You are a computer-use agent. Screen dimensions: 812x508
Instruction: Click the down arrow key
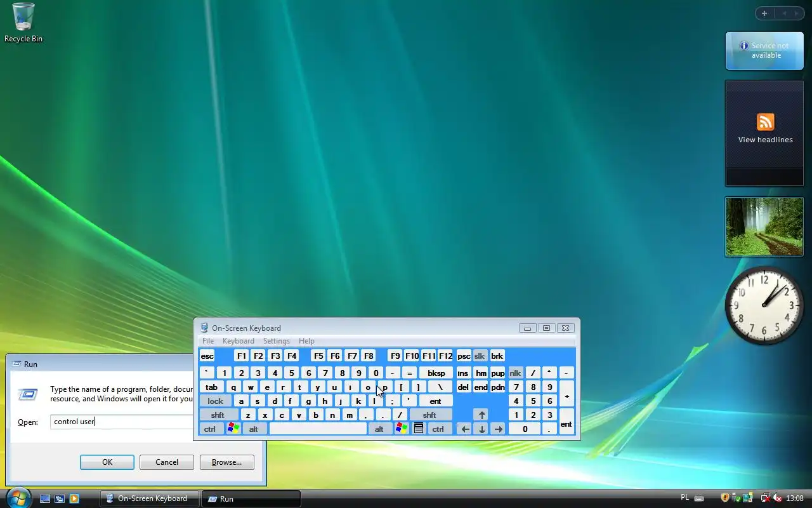point(482,429)
